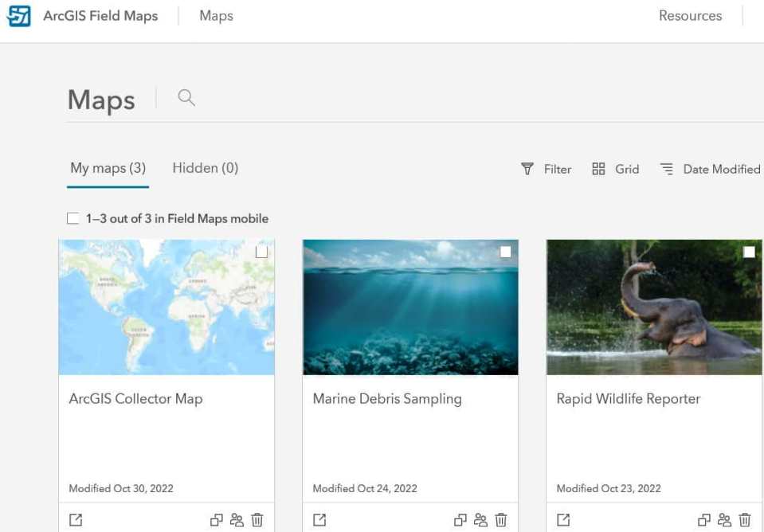Click the underwater ocean thumbnail
The width and height of the screenshot is (764, 532).
coord(410,307)
